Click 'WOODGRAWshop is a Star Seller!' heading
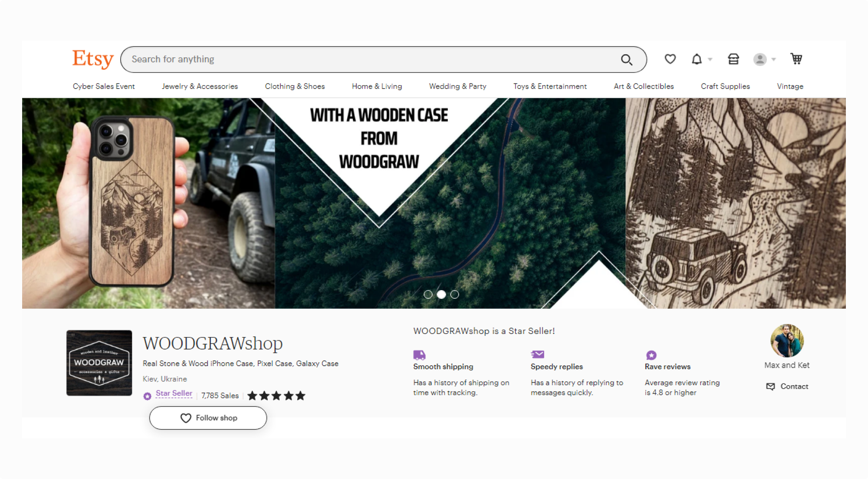Image resolution: width=868 pixels, height=479 pixels. point(484,331)
